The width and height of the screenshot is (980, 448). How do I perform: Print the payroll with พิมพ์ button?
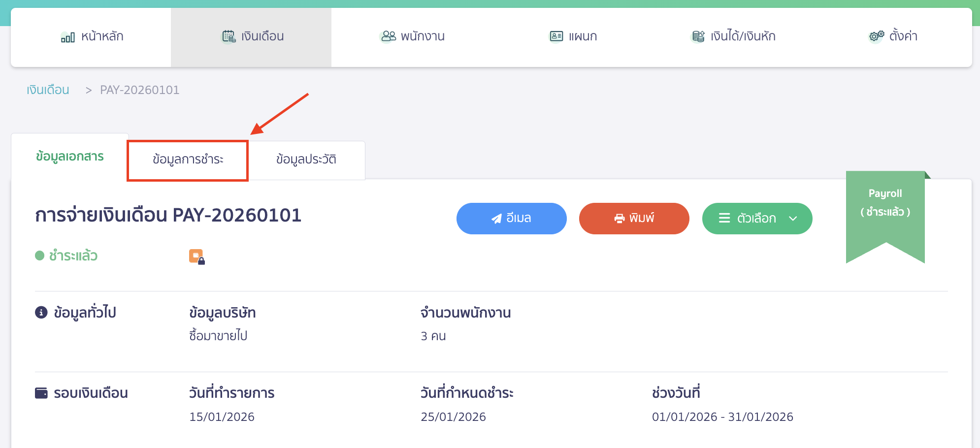point(634,219)
